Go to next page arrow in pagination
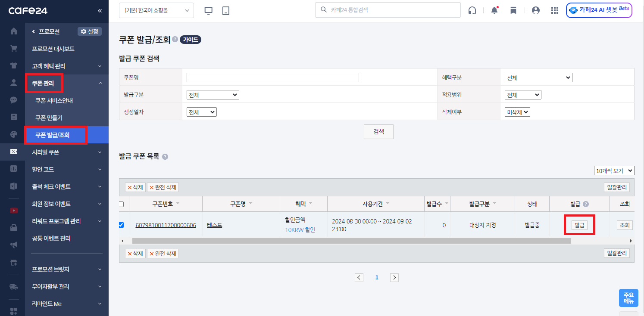 coord(394,278)
